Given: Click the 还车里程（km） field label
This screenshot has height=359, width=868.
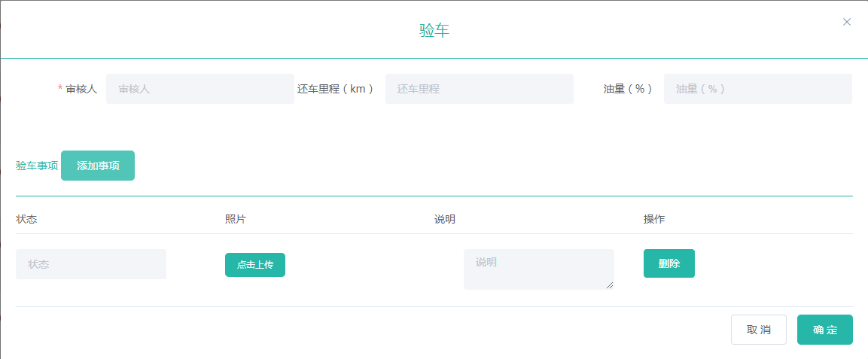Looking at the screenshot, I should pos(336,89).
